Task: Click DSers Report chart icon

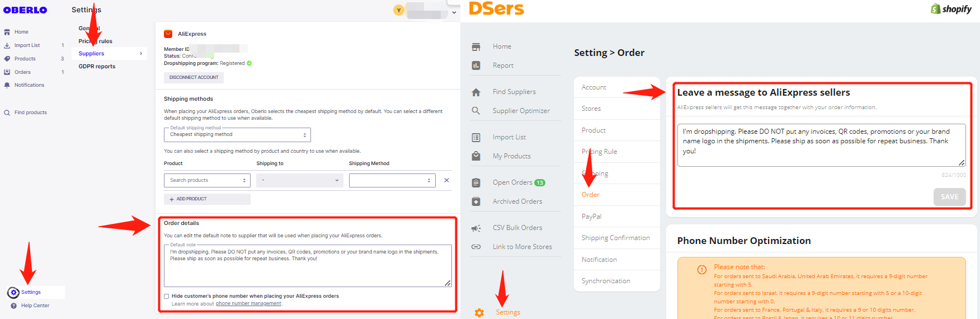Action: coord(476,65)
